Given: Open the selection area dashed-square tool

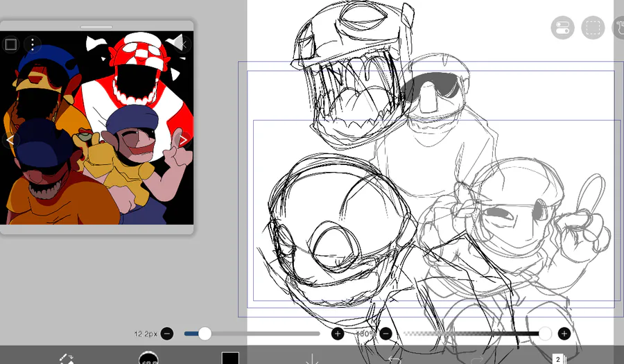Looking at the screenshot, I should pyautogui.click(x=593, y=28).
